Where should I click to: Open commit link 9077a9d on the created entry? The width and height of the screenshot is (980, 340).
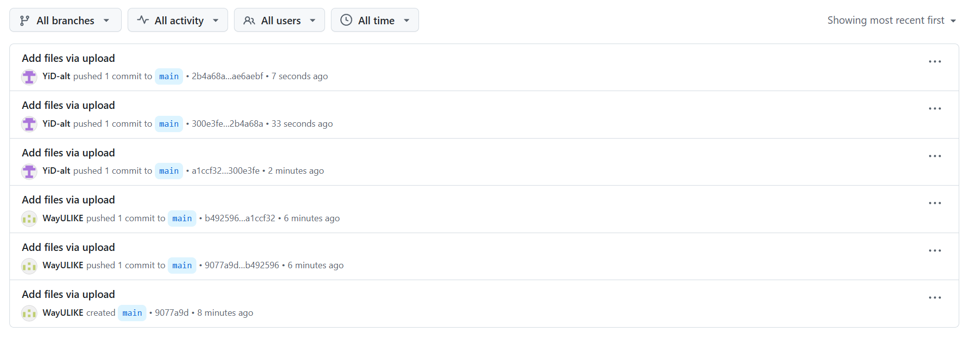172,313
